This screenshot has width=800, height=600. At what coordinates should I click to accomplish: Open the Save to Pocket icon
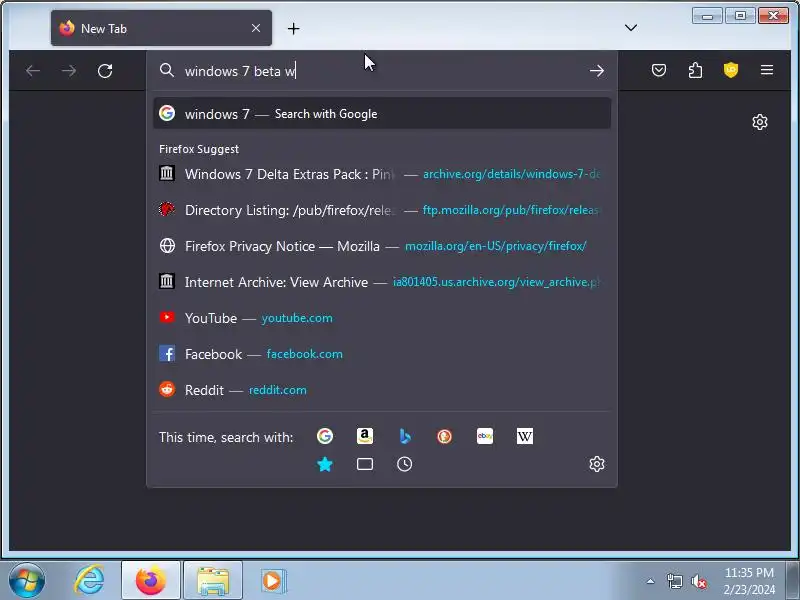(x=659, y=70)
